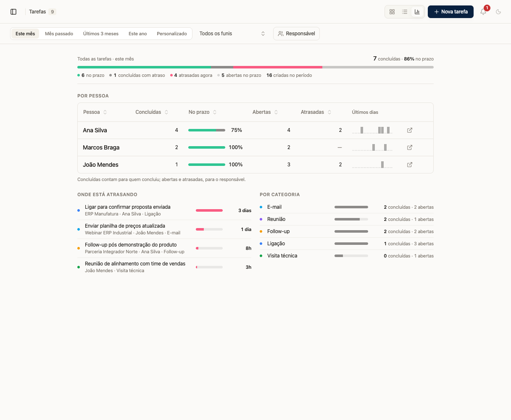Open Marcos Braga row
Image resolution: width=511 pixels, height=420 pixels.
255,147
